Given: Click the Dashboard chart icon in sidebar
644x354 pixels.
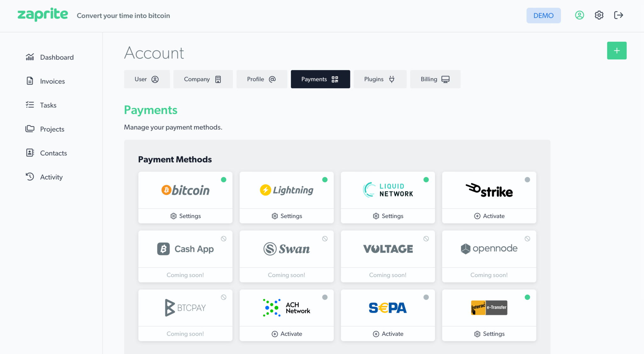Looking at the screenshot, I should tap(30, 57).
